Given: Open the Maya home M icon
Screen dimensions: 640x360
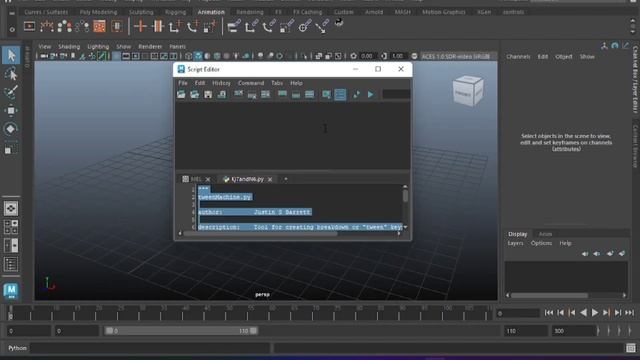Looking at the screenshot, I should (x=11, y=291).
